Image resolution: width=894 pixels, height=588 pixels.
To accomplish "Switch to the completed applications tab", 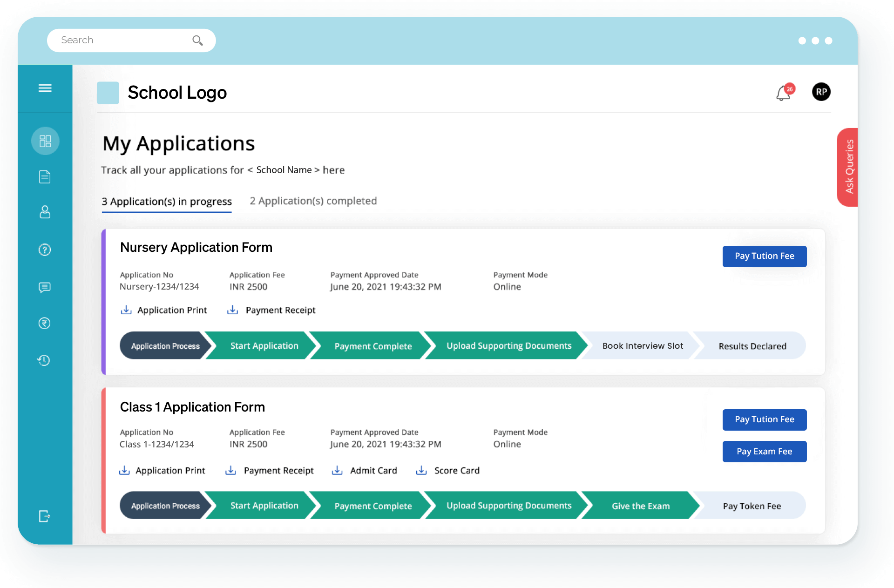I will 313,201.
